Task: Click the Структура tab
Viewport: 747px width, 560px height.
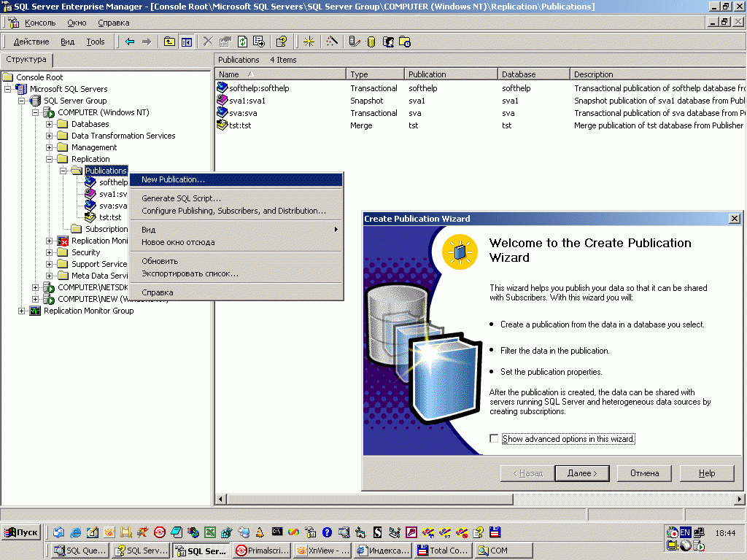Action: [26, 60]
